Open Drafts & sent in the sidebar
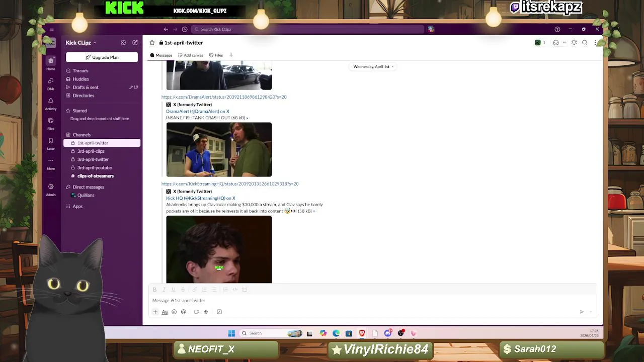Image resolution: width=644 pixels, height=362 pixels. coord(102,87)
